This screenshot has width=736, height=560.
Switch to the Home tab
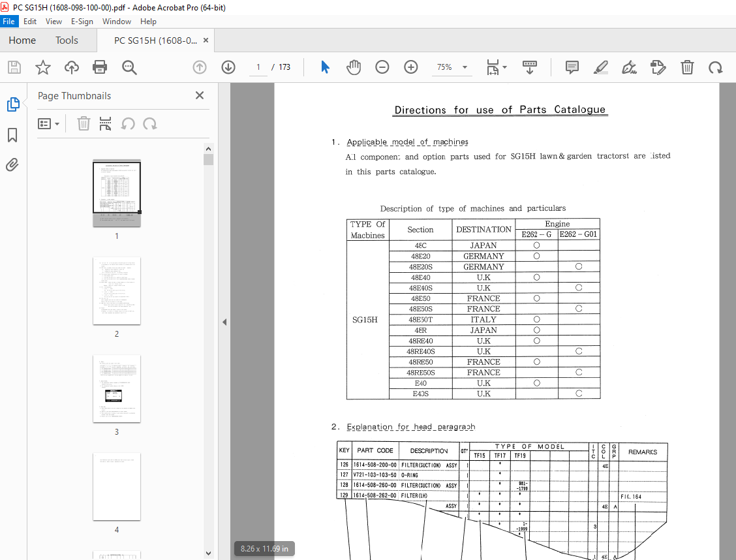pyautogui.click(x=22, y=40)
